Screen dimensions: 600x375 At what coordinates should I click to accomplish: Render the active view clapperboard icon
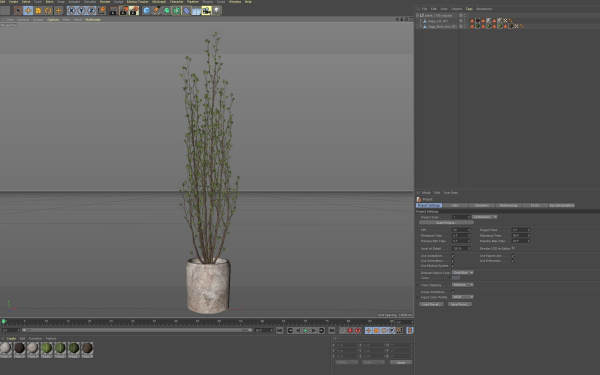coord(114,11)
